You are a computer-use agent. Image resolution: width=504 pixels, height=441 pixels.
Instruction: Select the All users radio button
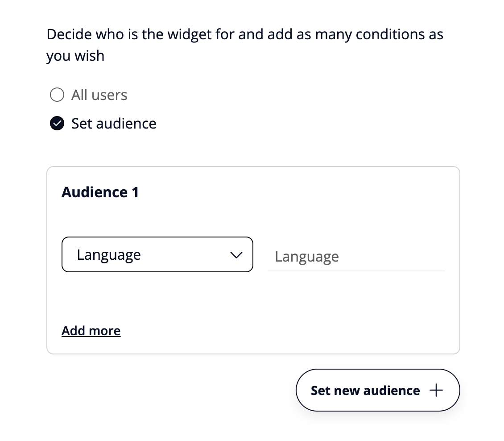coord(57,95)
